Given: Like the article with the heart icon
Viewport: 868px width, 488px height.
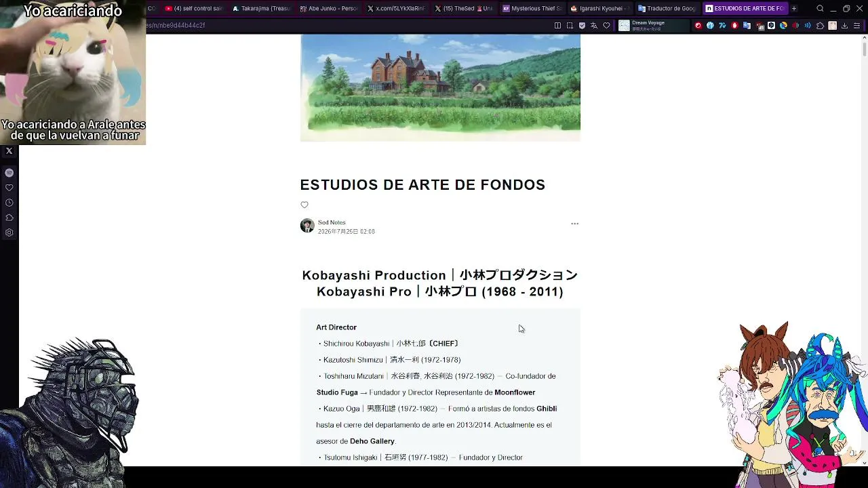Looking at the screenshot, I should click(x=304, y=205).
